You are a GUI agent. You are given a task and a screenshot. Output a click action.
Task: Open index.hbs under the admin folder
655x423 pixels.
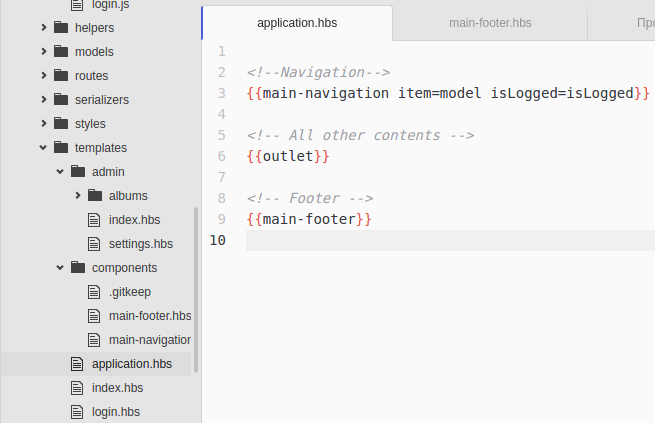pos(135,220)
